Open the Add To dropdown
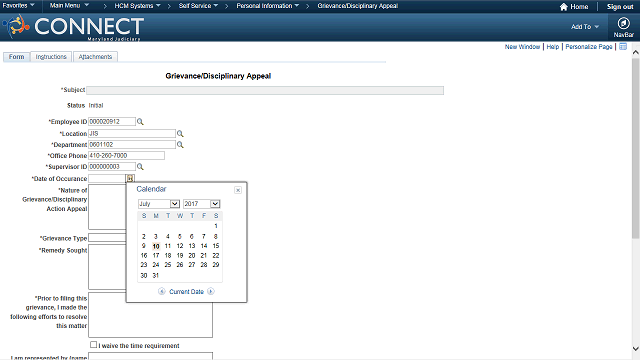The height and width of the screenshot is (360, 640). tap(585, 27)
